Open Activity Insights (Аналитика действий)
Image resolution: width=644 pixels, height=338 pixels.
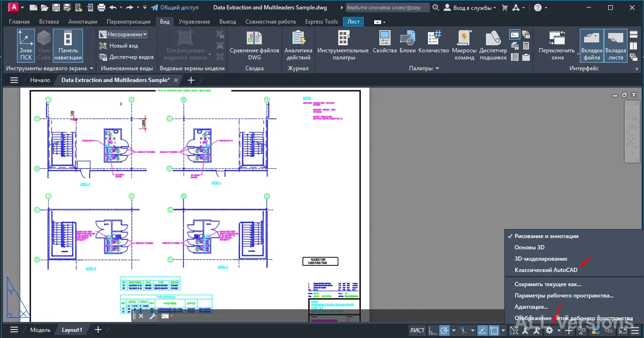pos(298,45)
